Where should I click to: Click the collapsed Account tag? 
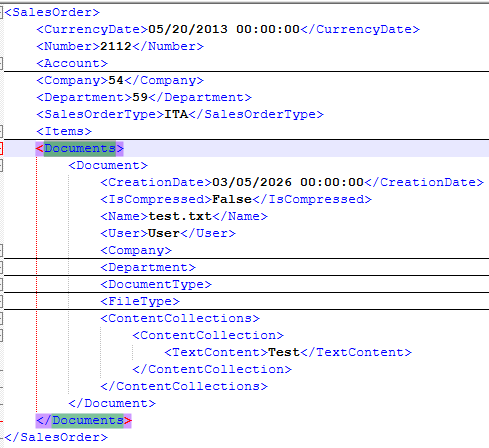tap(72, 63)
